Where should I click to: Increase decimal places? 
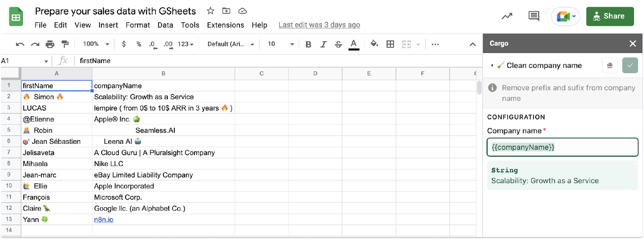coord(168,44)
